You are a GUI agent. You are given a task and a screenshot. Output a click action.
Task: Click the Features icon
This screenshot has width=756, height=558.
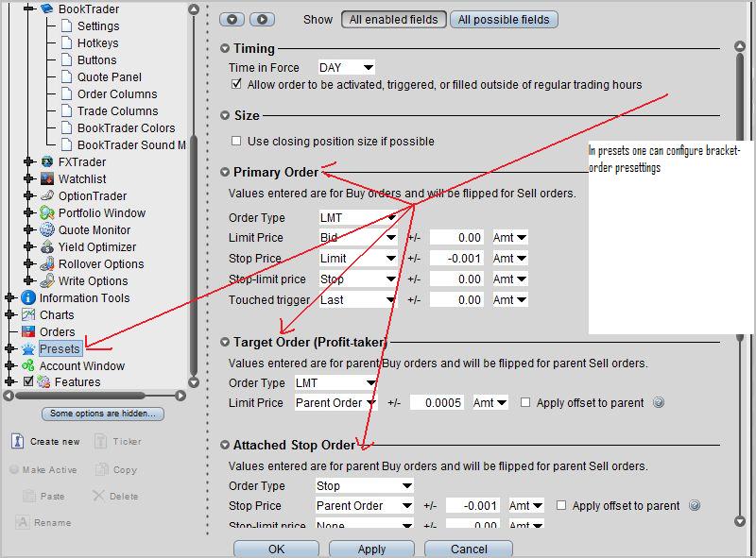point(43,381)
